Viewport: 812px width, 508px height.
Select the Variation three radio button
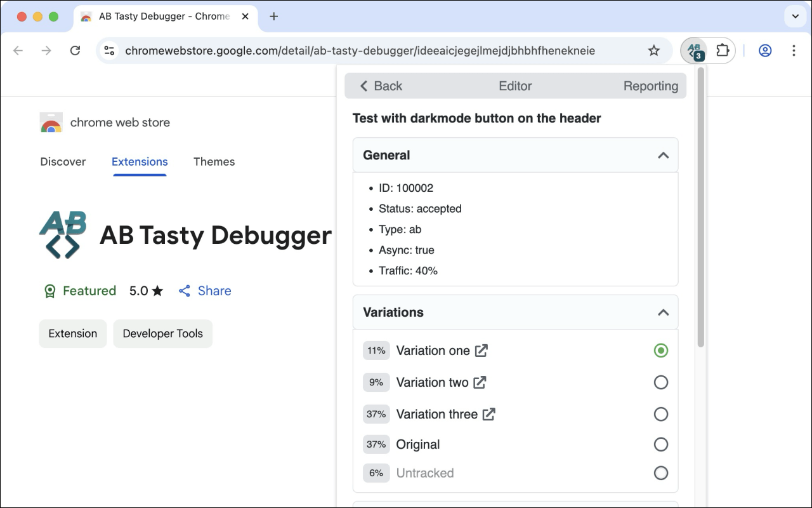(x=661, y=414)
